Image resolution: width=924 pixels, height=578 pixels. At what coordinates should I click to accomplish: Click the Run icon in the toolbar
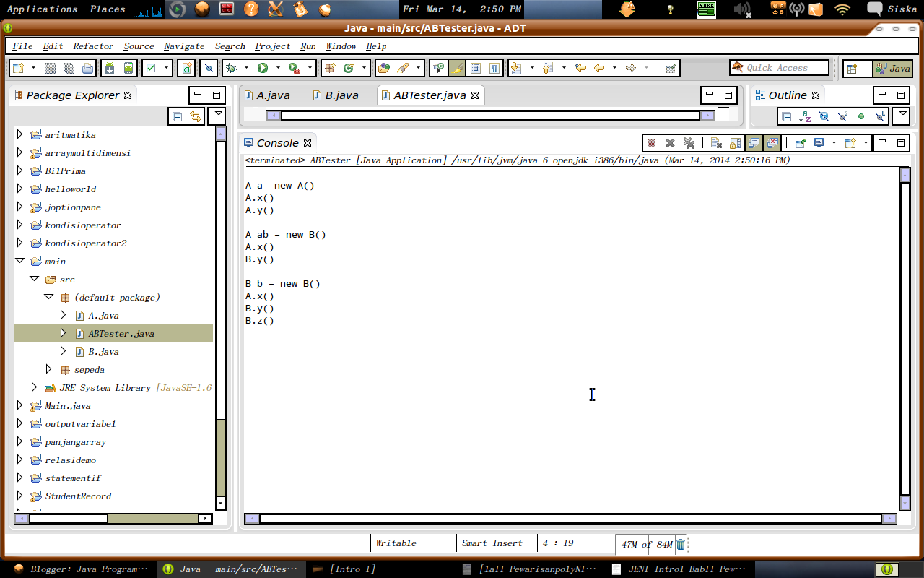(262, 68)
